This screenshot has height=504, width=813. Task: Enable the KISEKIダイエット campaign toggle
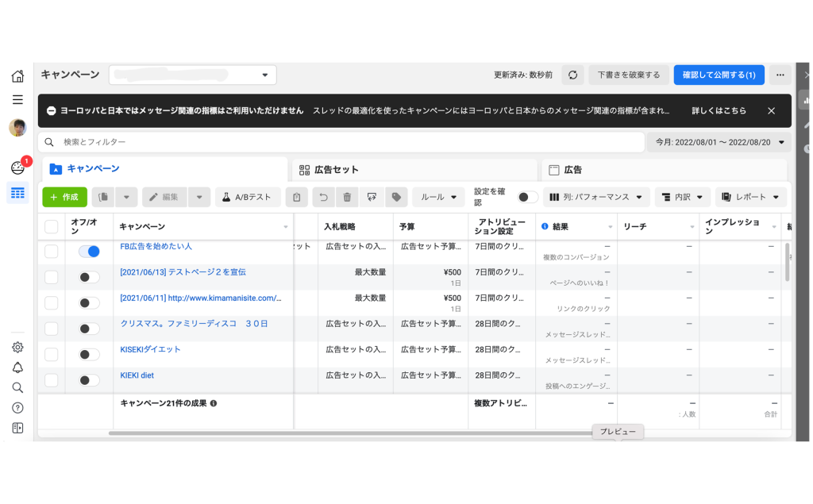89,354
